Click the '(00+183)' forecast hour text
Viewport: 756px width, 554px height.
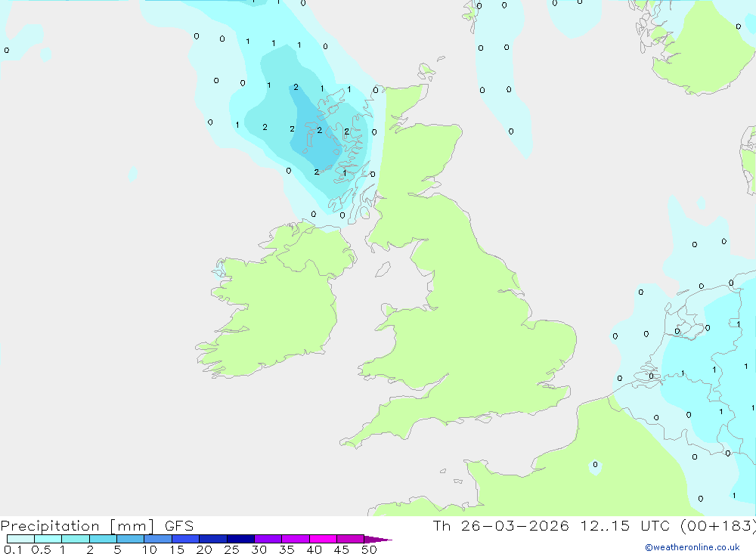click(717, 526)
